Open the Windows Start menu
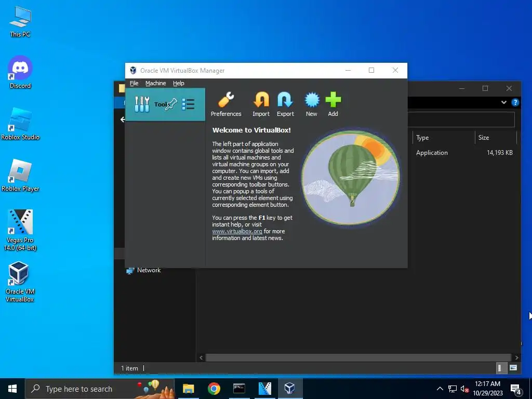 (12, 389)
